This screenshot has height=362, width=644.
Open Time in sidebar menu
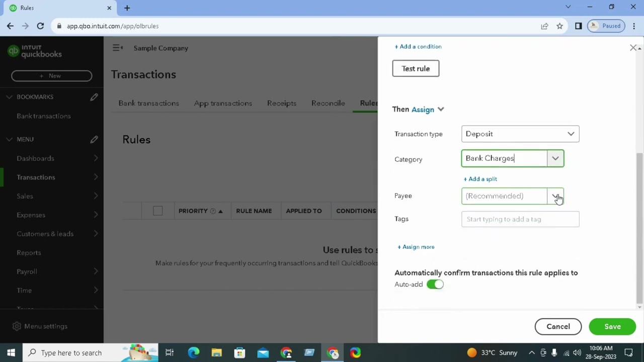(x=24, y=291)
